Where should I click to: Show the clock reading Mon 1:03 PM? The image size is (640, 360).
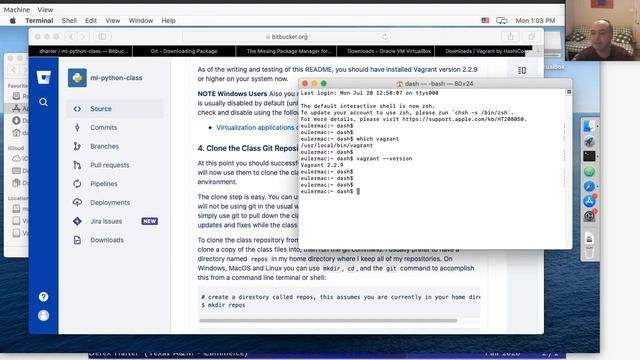click(535, 20)
